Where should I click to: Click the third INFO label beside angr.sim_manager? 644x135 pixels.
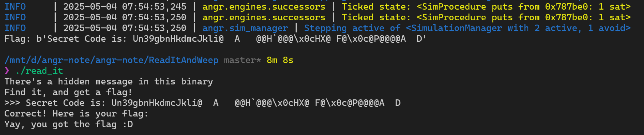click(x=15, y=28)
